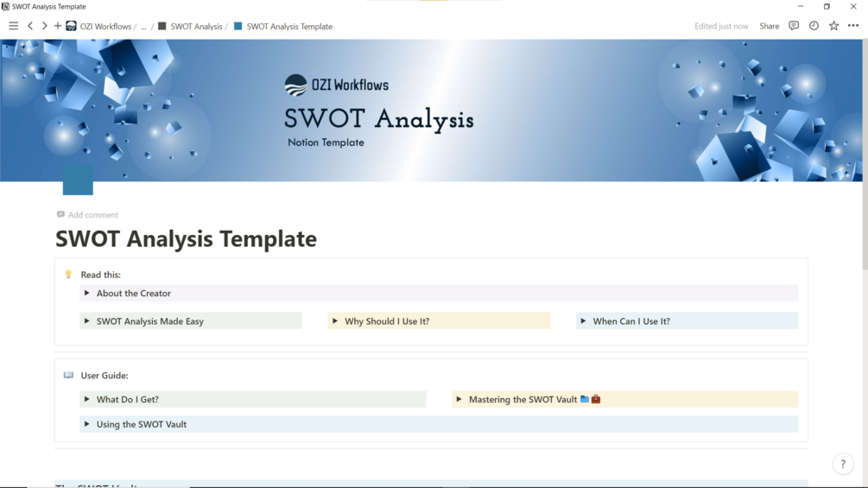Click the vertical page scrollbar
This screenshot has width=868, height=488.
[x=865, y=155]
